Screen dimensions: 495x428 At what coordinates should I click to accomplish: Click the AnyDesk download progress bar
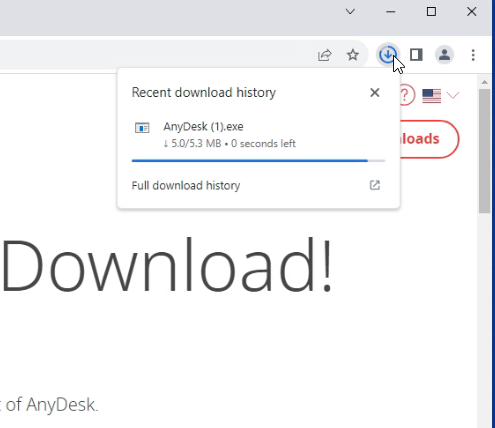tap(258, 161)
